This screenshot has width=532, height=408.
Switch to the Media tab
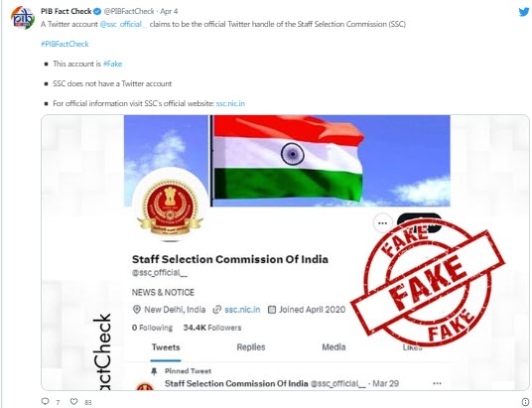click(333, 347)
